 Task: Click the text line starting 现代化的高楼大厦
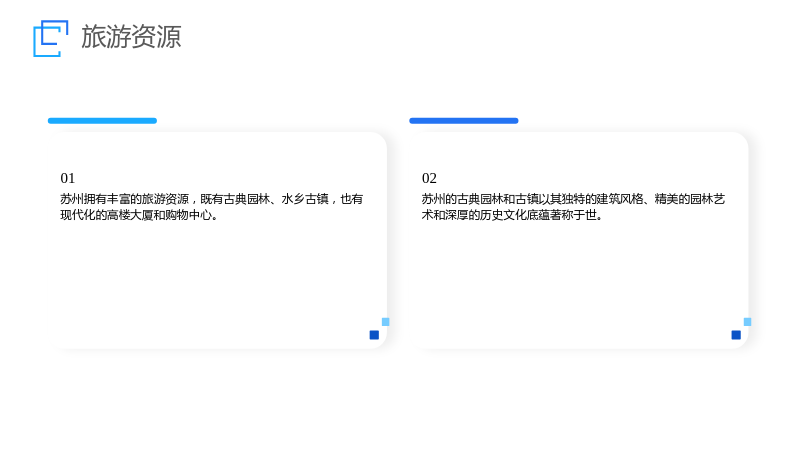tap(139, 215)
